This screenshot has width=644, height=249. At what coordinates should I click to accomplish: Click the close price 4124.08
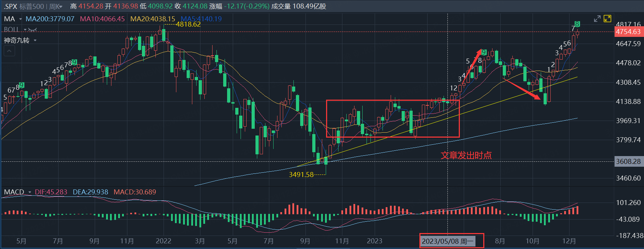[195, 6]
